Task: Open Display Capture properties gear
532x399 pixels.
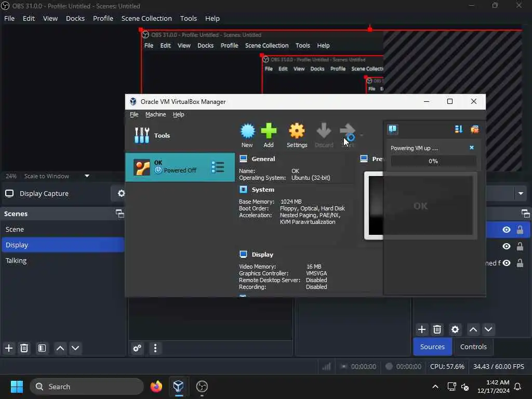Action: click(x=121, y=193)
